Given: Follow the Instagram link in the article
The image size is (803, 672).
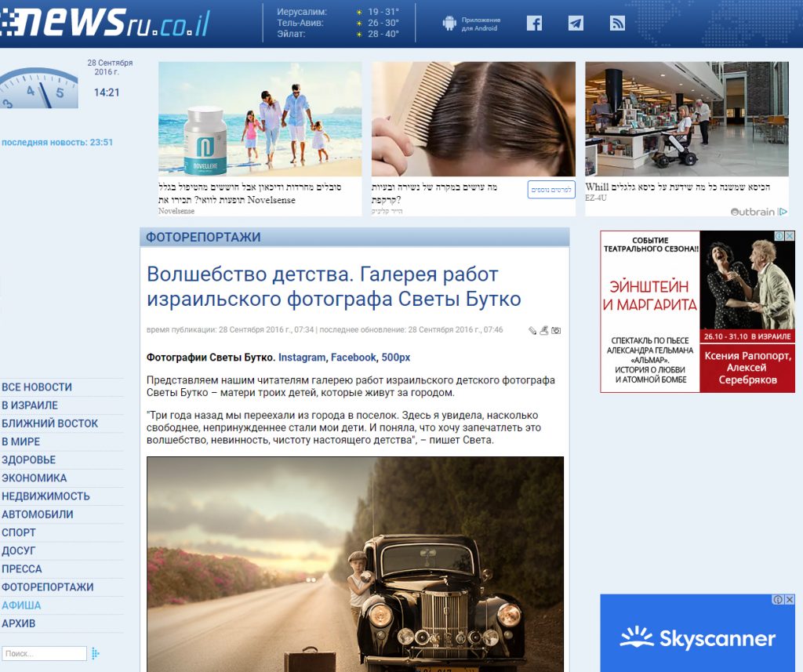Looking at the screenshot, I should coord(301,358).
